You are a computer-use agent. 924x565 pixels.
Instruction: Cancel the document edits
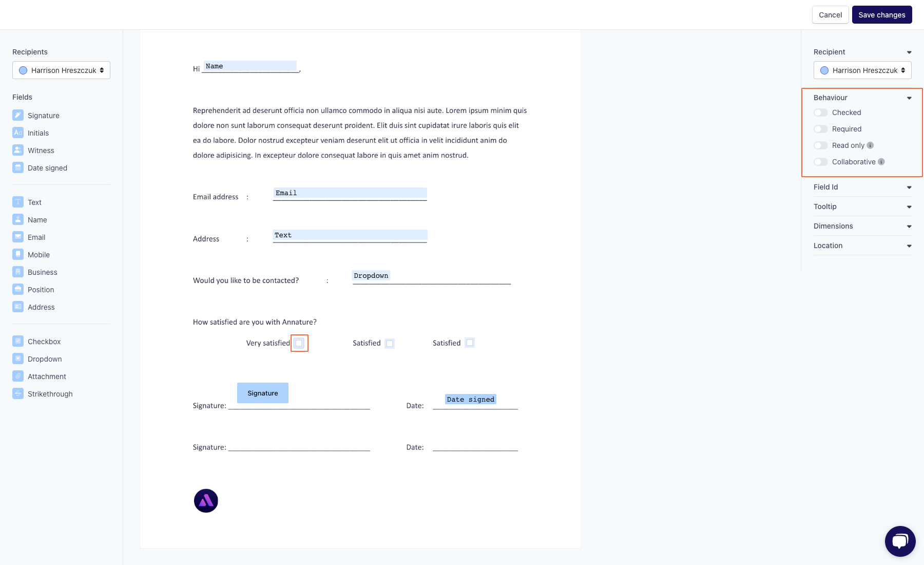830,14
